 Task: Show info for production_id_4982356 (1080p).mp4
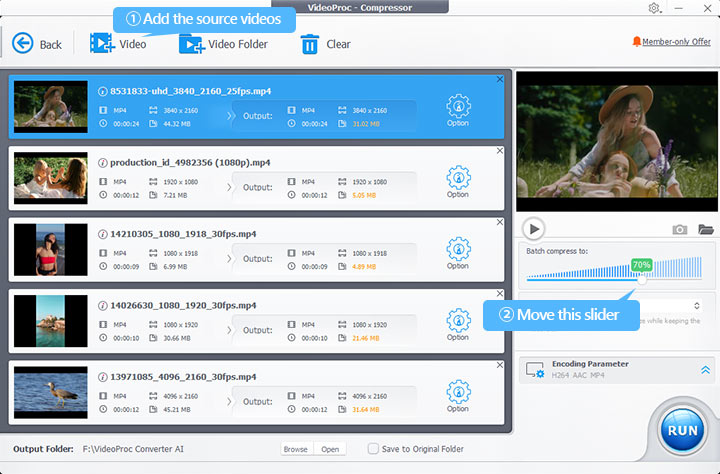click(x=103, y=163)
